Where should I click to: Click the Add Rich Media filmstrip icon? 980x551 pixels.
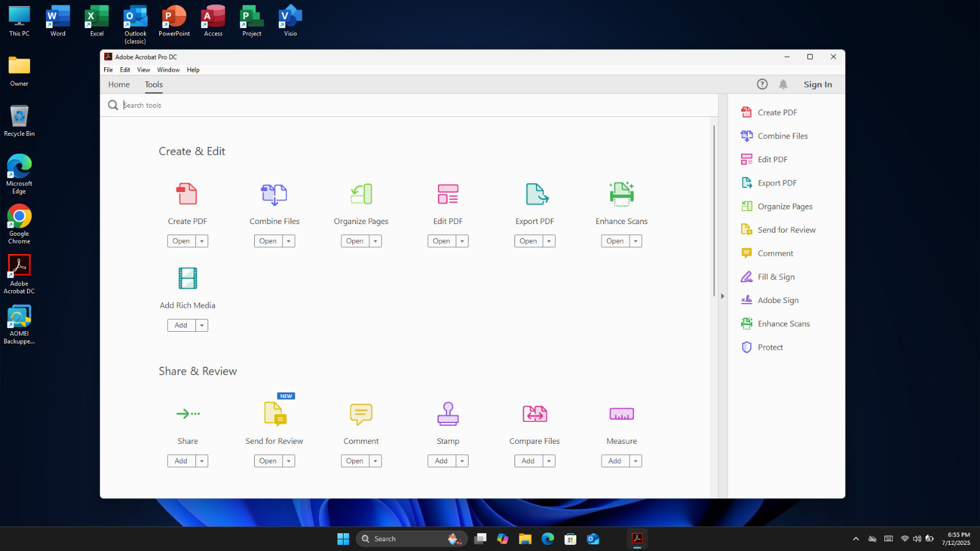[187, 279]
